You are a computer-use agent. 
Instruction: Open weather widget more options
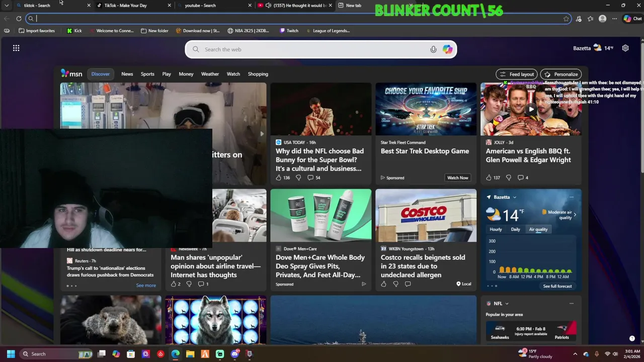(571, 197)
